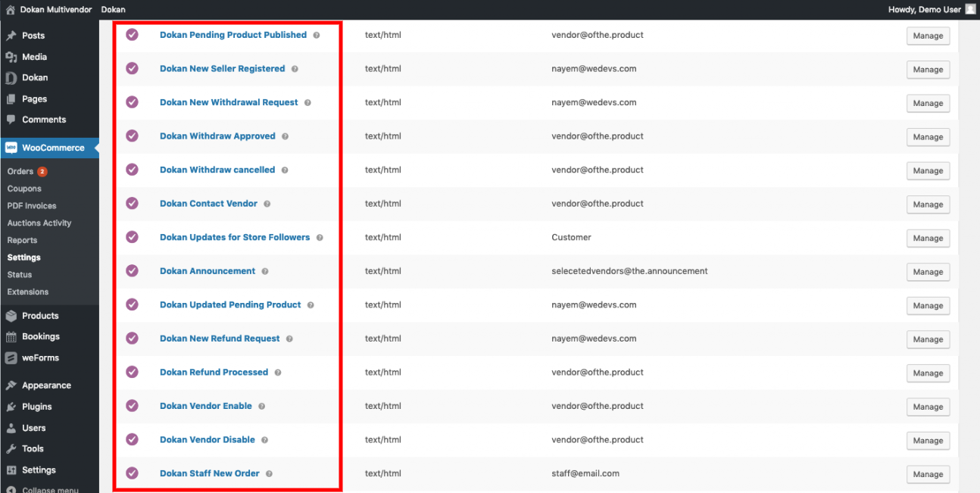Click help icon beside Dokan Staff New Order
The width and height of the screenshot is (980, 493).
[269, 473]
